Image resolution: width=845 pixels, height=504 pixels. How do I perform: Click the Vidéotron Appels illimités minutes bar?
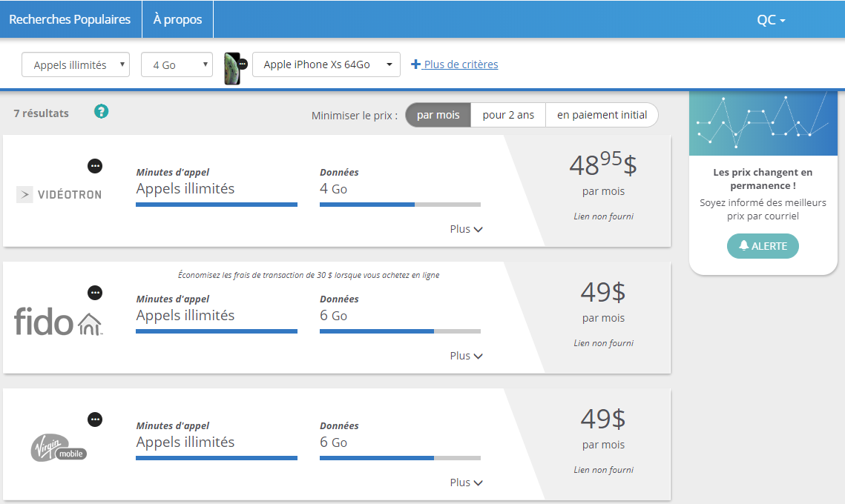pyautogui.click(x=217, y=205)
